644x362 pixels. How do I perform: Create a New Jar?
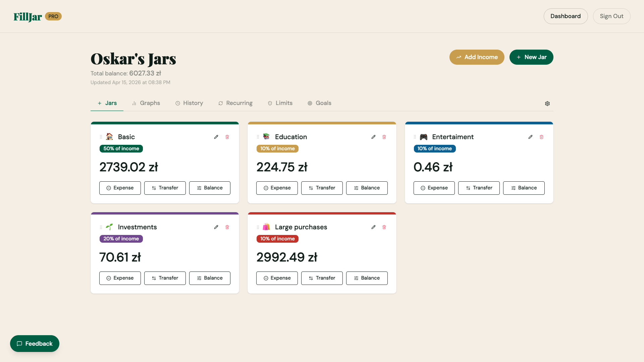click(531, 57)
